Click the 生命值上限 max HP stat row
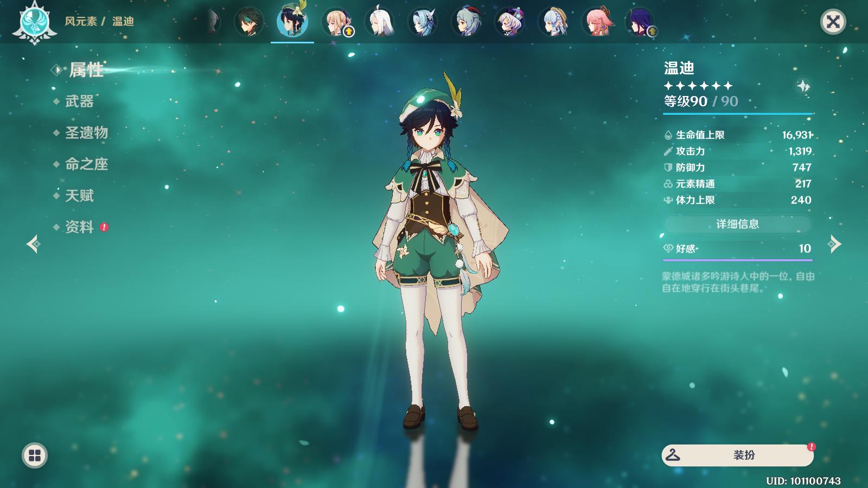The width and height of the screenshot is (868, 488). tap(738, 135)
